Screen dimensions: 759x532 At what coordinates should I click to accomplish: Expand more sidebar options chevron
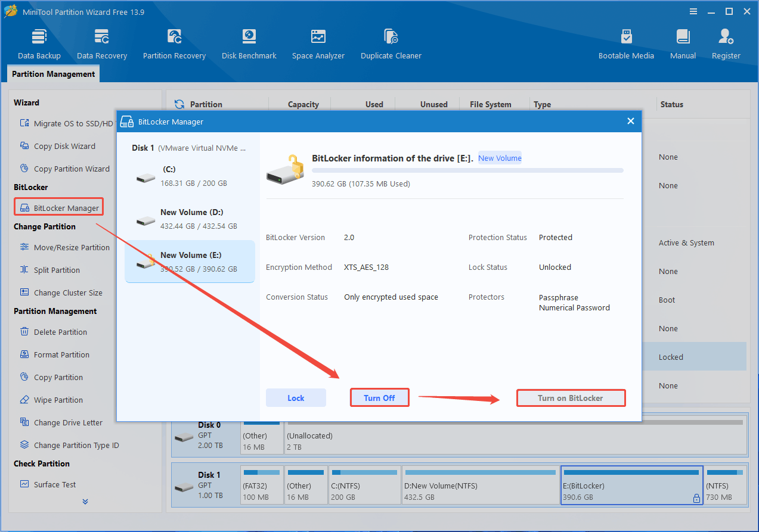tap(85, 502)
